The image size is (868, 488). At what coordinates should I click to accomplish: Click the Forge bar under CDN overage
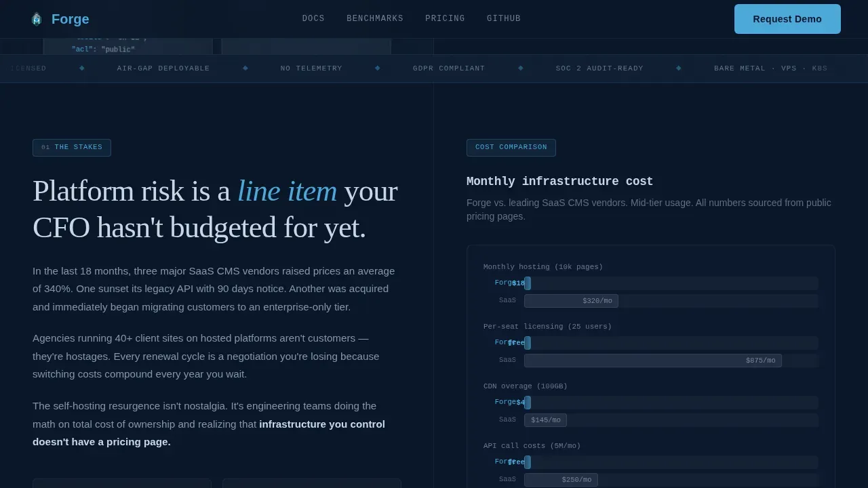528,403
